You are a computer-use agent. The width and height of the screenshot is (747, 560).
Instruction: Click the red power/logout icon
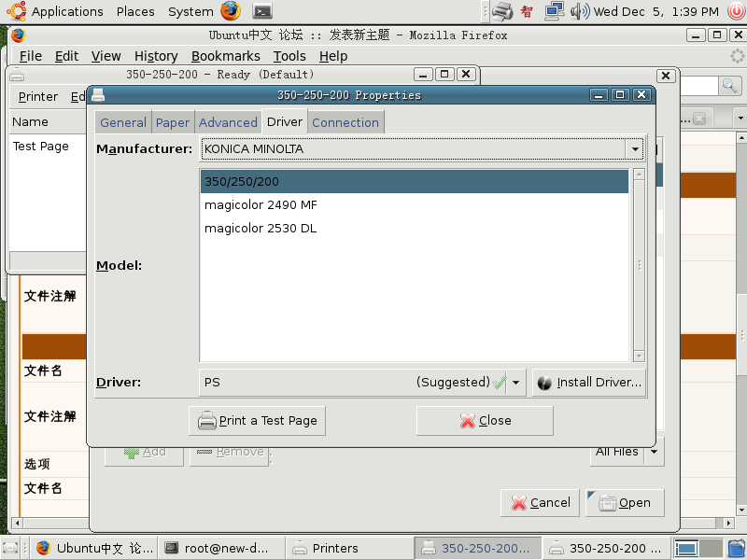click(x=737, y=11)
